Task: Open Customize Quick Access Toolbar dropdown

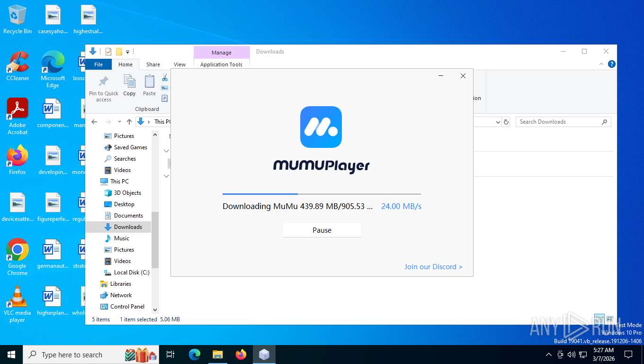Action: (x=127, y=52)
